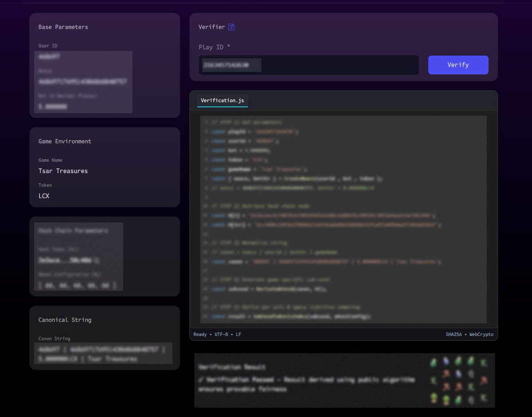
Task: Click the 'Canonical String' heading
Action: tap(65, 320)
